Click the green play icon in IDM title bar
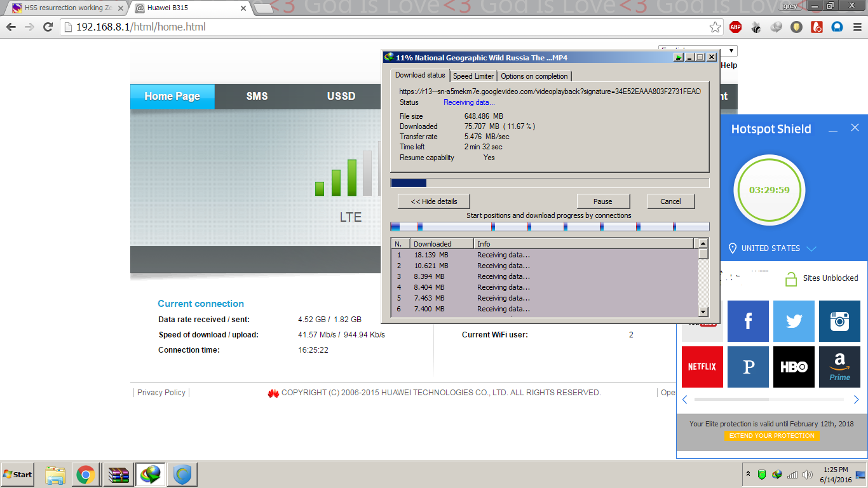This screenshot has width=868, height=488. click(679, 57)
